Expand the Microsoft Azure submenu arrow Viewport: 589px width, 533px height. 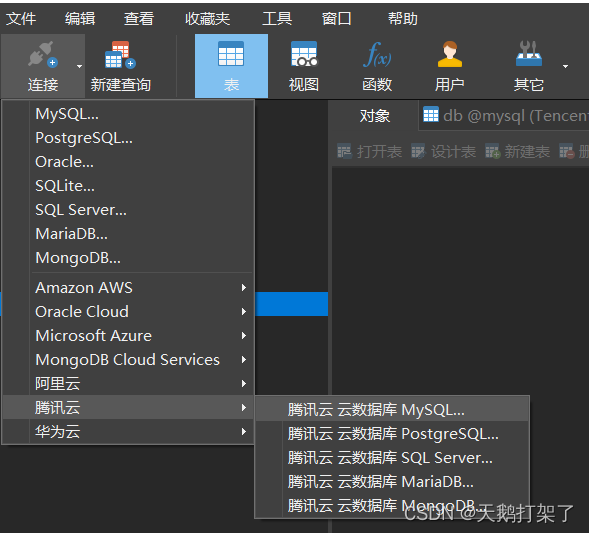244,336
